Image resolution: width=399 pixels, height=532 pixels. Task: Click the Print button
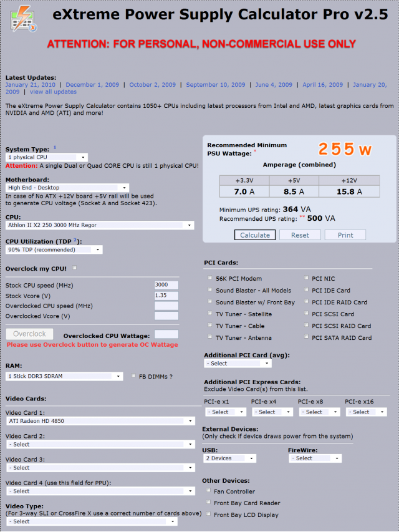click(345, 235)
